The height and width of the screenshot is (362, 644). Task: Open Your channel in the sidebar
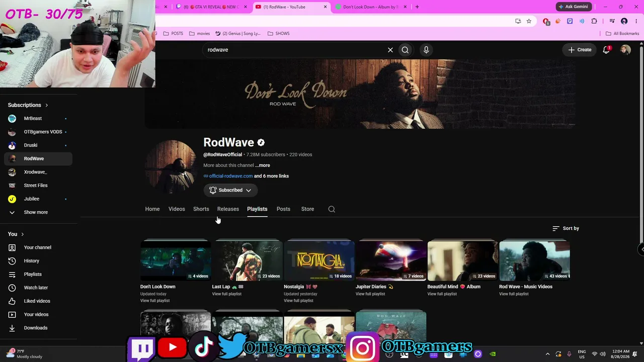(38, 247)
